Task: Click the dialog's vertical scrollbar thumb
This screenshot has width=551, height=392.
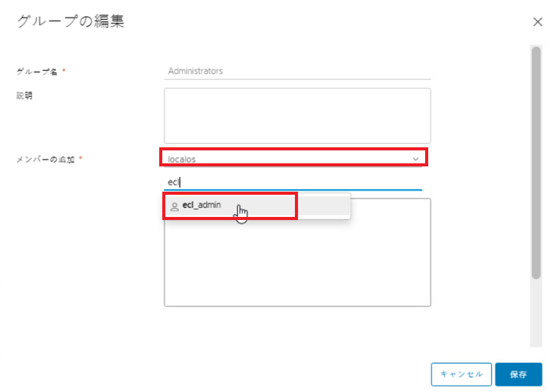Action: 536,160
